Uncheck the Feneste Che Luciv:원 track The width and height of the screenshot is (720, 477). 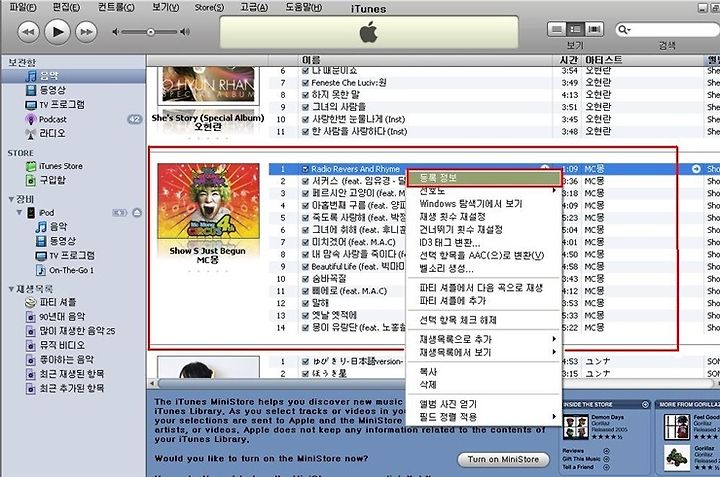click(305, 83)
